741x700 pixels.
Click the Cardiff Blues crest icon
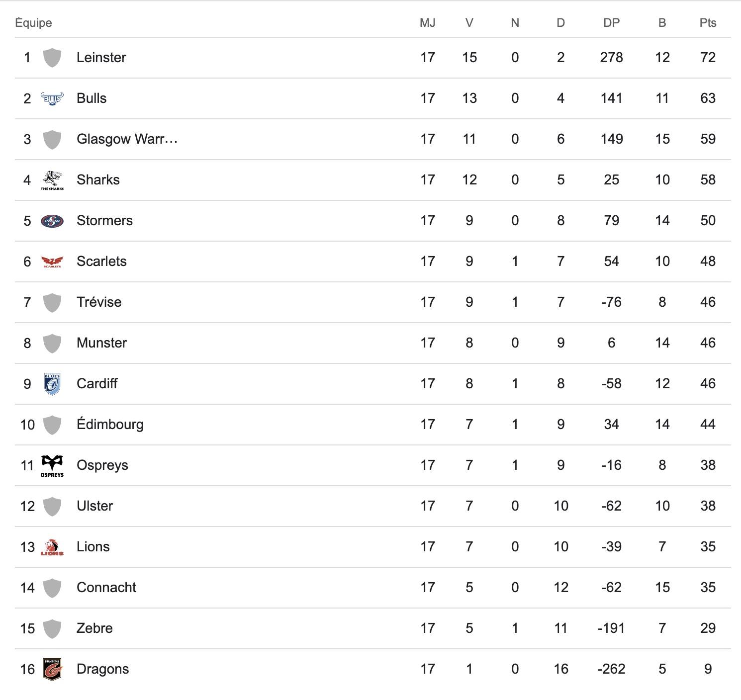52,384
